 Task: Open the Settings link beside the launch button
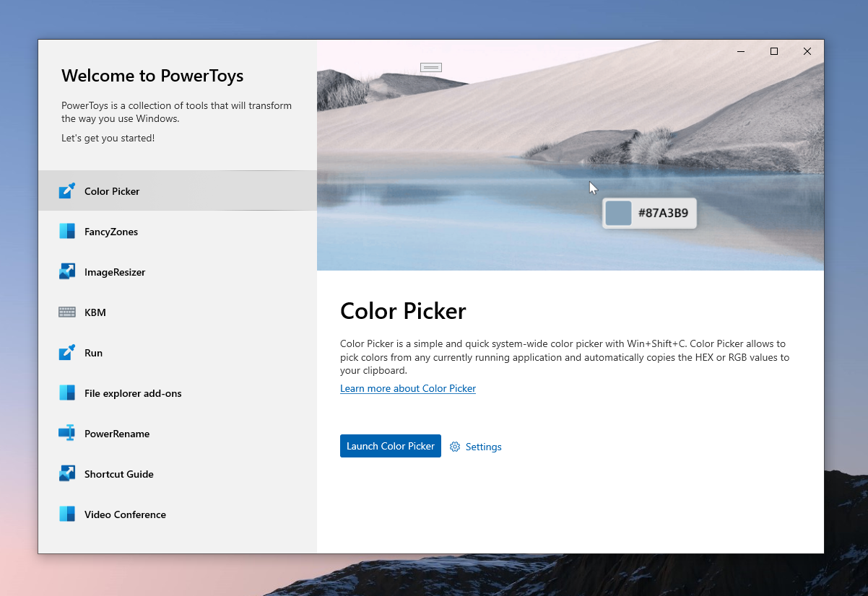click(x=476, y=447)
